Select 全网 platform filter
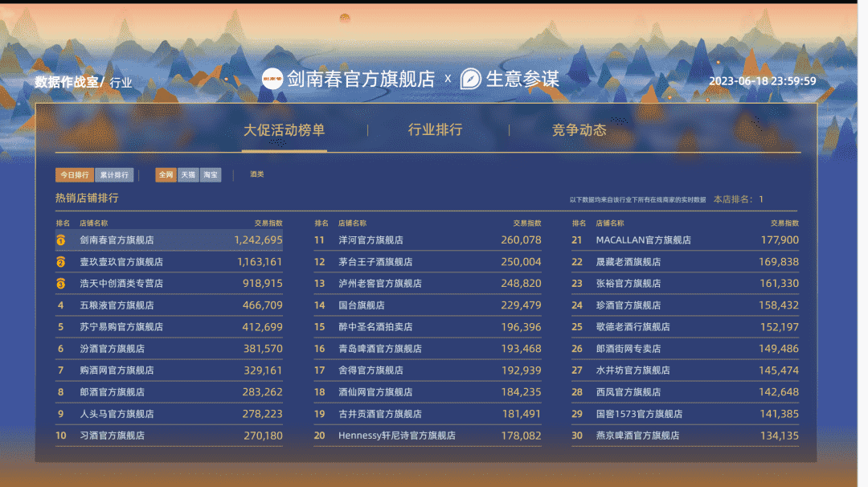 tap(166, 175)
